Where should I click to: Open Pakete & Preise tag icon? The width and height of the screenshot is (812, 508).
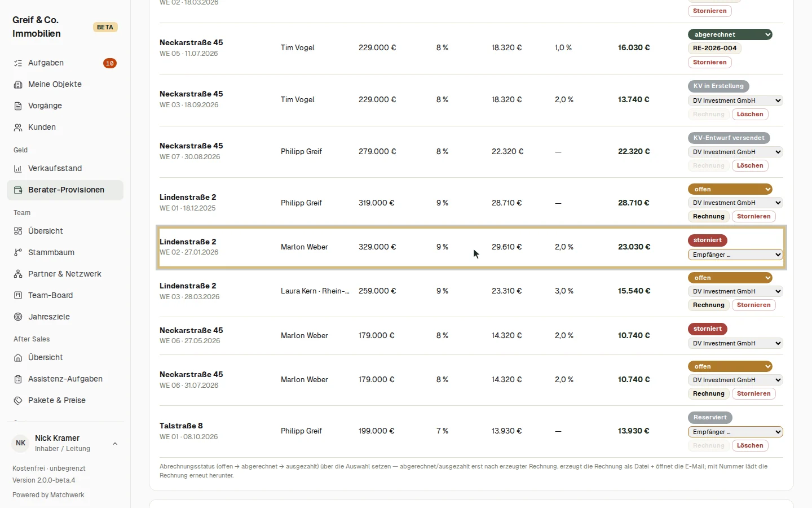(18, 401)
